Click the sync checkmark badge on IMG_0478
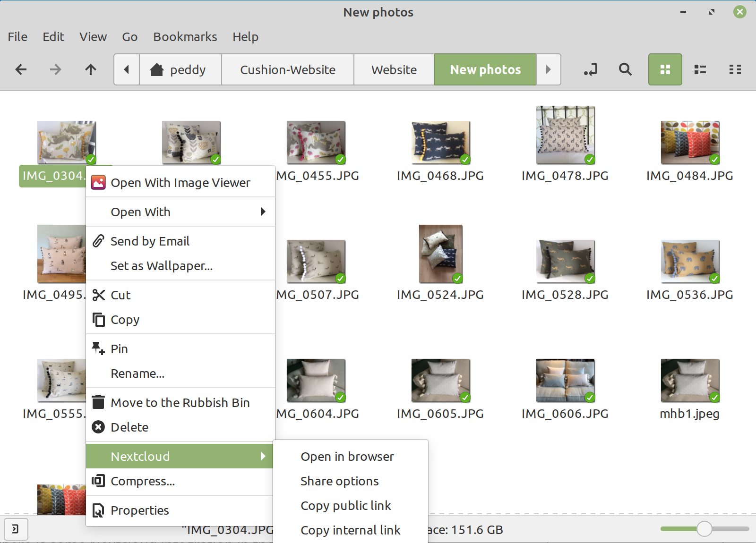 pyautogui.click(x=590, y=160)
